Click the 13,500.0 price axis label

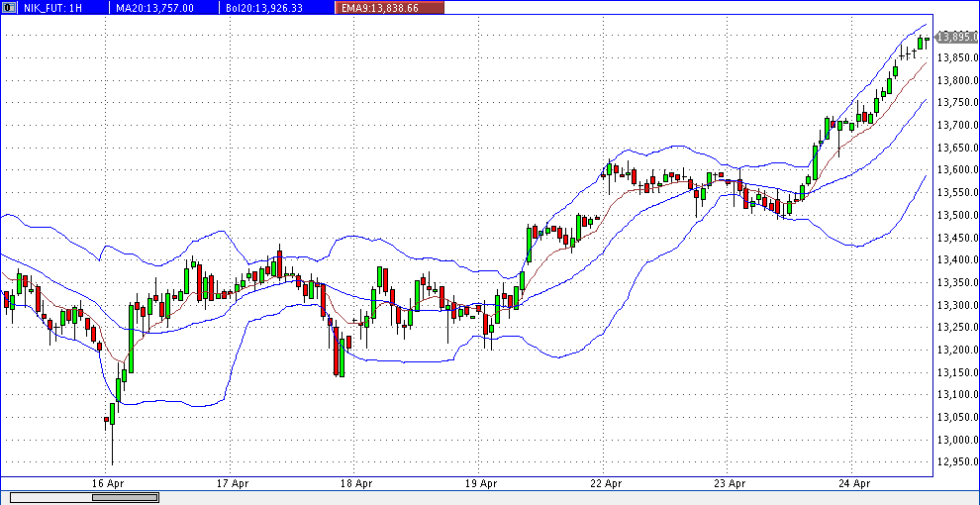pos(959,215)
